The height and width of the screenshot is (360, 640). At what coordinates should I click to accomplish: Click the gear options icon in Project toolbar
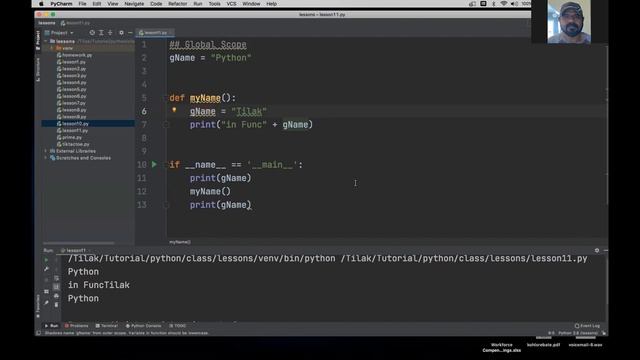121,33
